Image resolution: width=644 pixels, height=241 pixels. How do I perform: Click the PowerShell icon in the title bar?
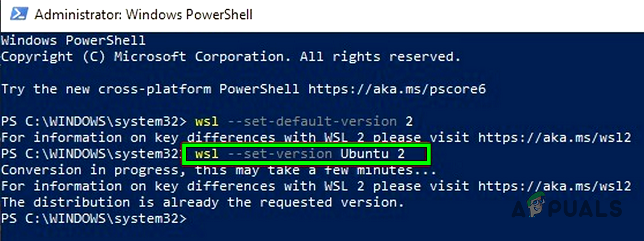click(x=17, y=14)
